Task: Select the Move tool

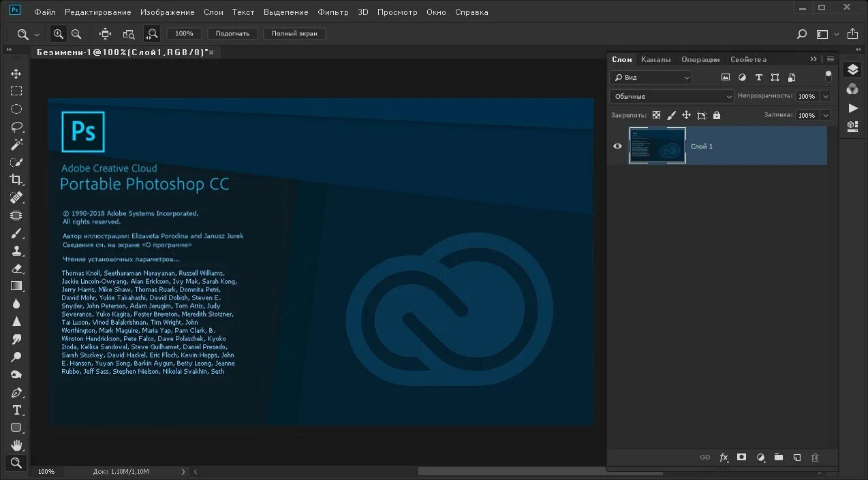Action: click(x=16, y=74)
